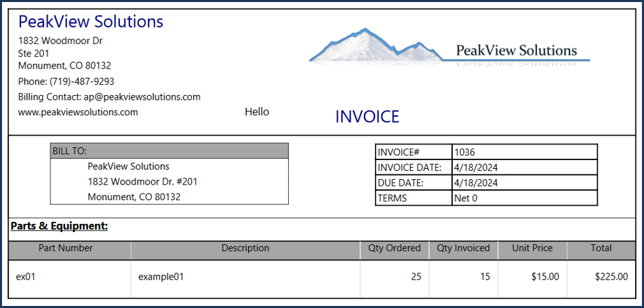Select the unit price $15.00
The height and width of the screenshot is (308, 644).
(545, 277)
